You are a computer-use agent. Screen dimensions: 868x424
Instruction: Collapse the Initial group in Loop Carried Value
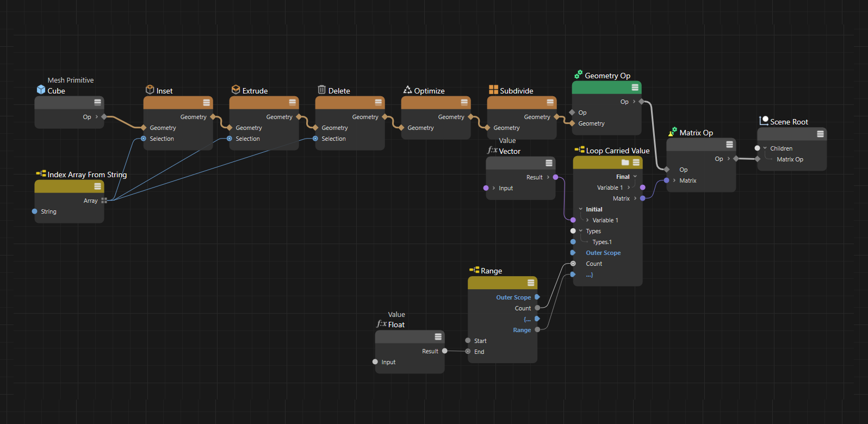pos(581,209)
